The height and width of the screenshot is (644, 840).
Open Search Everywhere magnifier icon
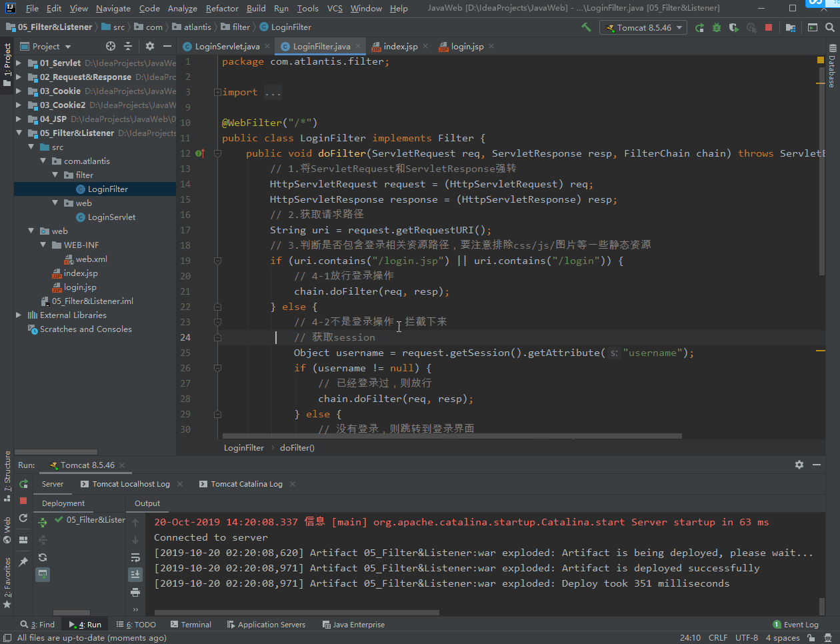pos(830,27)
